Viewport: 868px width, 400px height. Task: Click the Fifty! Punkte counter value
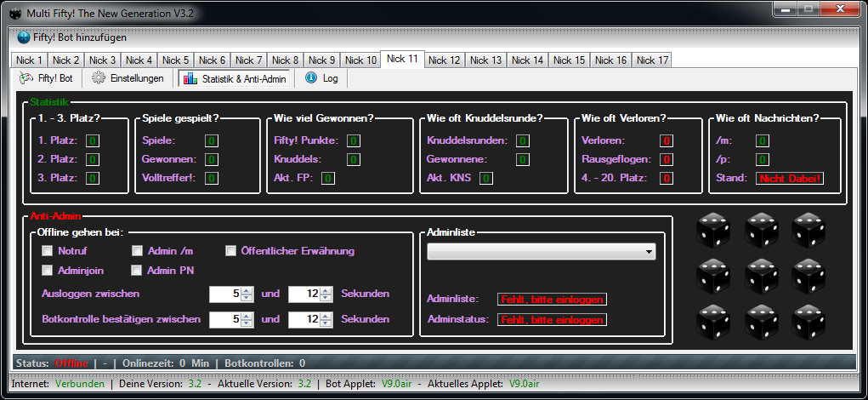point(354,140)
